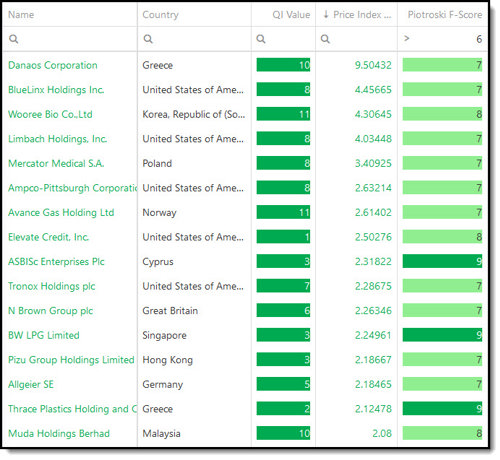Click QI Value bar for Danaos Corporation
Screen dimensions: 500x460
click(x=283, y=65)
